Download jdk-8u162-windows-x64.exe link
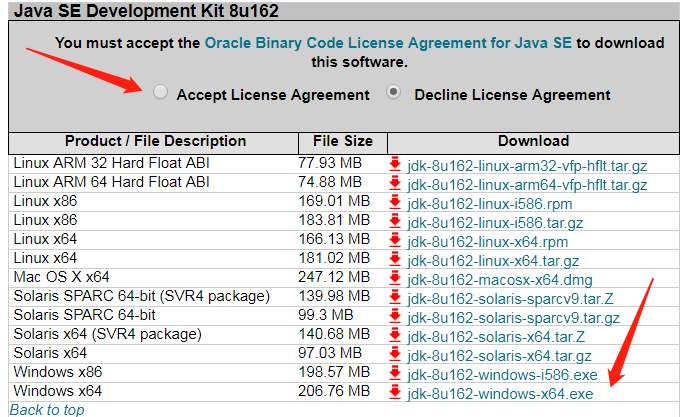The height and width of the screenshot is (417, 681). pyautogui.click(x=500, y=394)
